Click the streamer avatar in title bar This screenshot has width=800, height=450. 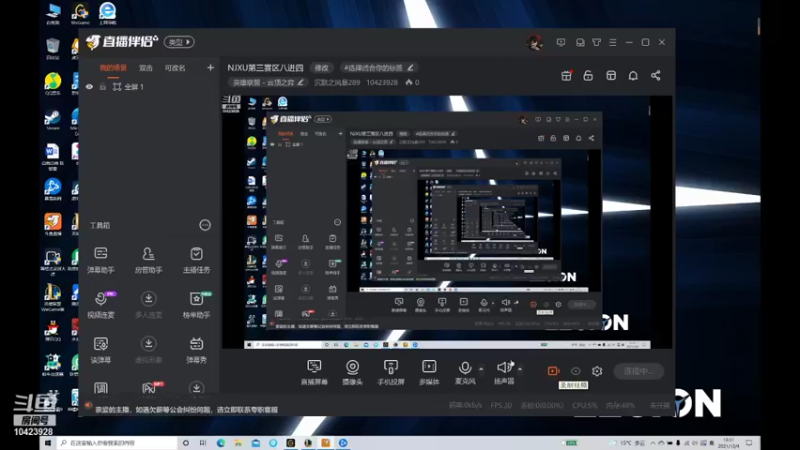point(534,42)
